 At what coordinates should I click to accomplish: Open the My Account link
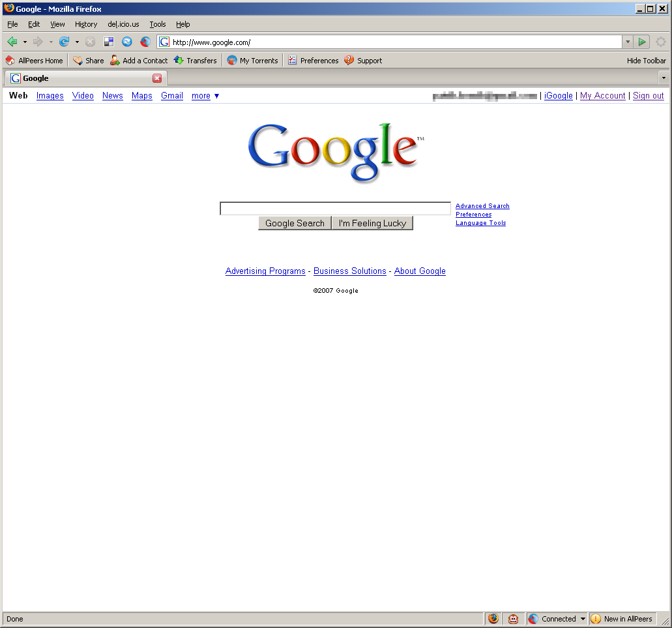[602, 96]
